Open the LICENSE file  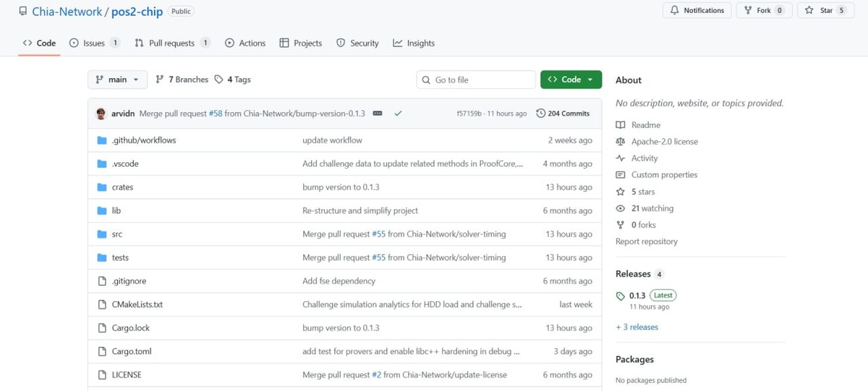pyautogui.click(x=127, y=375)
